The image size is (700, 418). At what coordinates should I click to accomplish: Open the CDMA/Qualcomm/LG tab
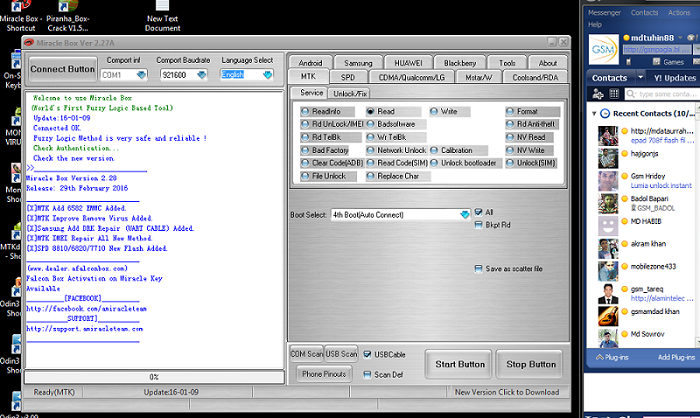pos(412,77)
